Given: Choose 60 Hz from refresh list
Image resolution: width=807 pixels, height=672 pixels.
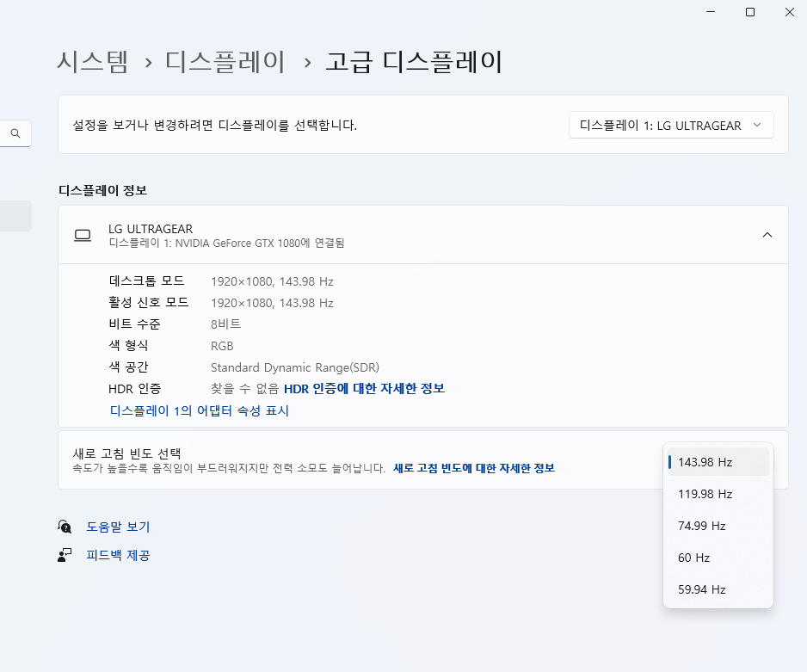Looking at the screenshot, I should point(718,558).
